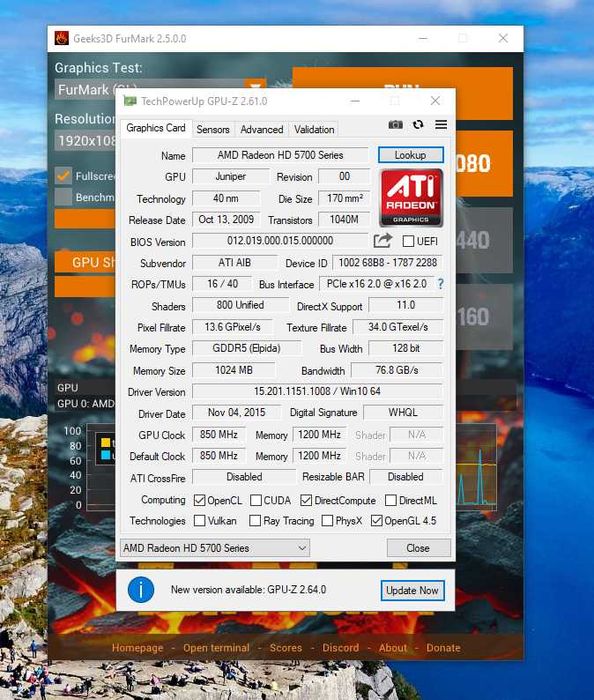
Task: Click the Bus Interface question mark icon
Action: [x=440, y=284]
